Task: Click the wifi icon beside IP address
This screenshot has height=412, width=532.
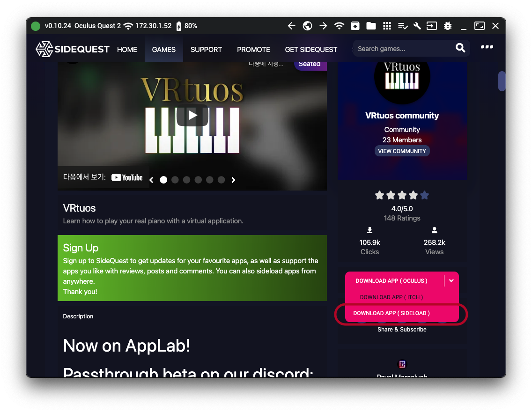Action: [128, 26]
